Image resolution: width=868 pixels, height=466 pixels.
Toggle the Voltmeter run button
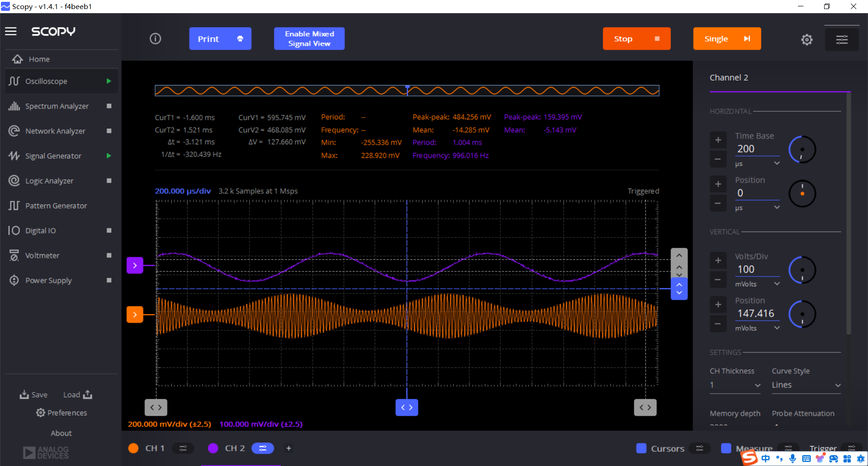point(109,255)
